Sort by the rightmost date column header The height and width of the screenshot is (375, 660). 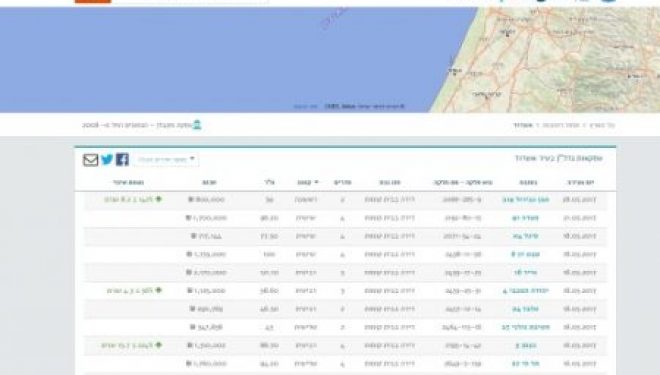[x=580, y=182]
